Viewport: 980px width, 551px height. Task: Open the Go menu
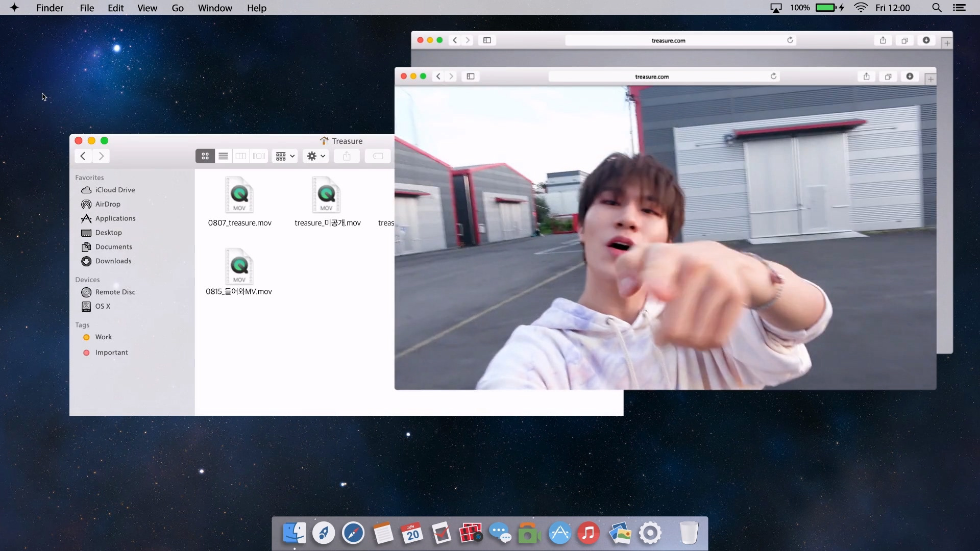click(x=178, y=8)
